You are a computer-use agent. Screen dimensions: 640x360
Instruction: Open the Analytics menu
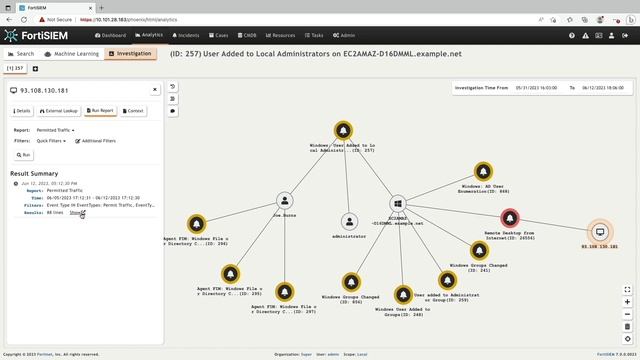coord(149,35)
